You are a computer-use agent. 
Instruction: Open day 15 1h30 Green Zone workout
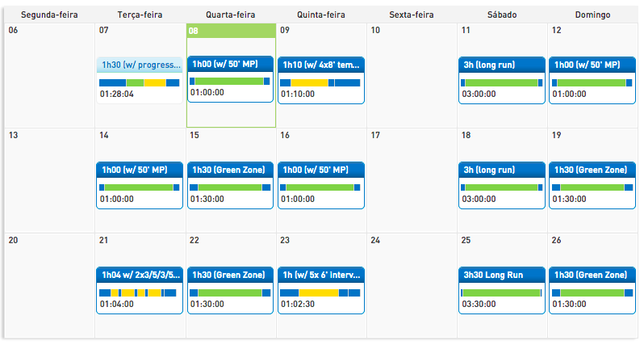[x=230, y=170]
